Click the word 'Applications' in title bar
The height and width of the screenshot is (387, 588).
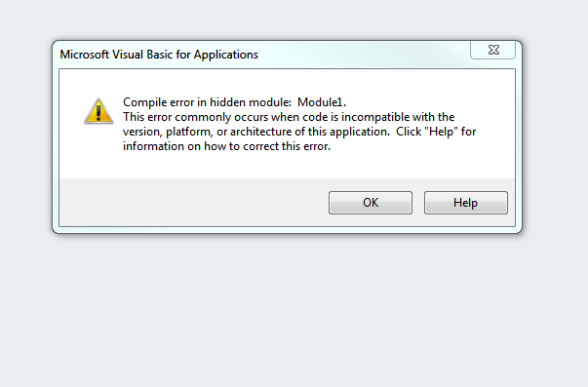point(226,55)
